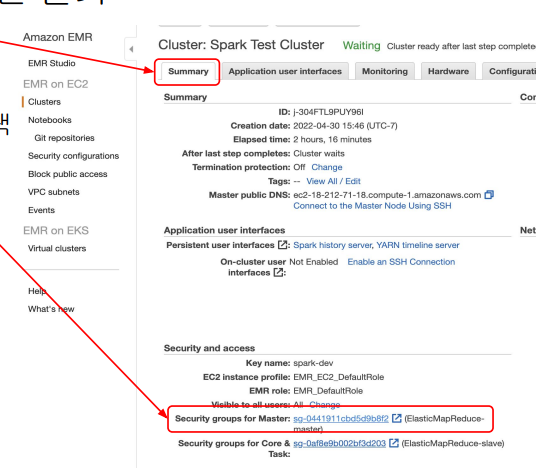Open external link icon beside slave security group
The width and height of the screenshot is (544, 471).
pyautogui.click(x=394, y=443)
